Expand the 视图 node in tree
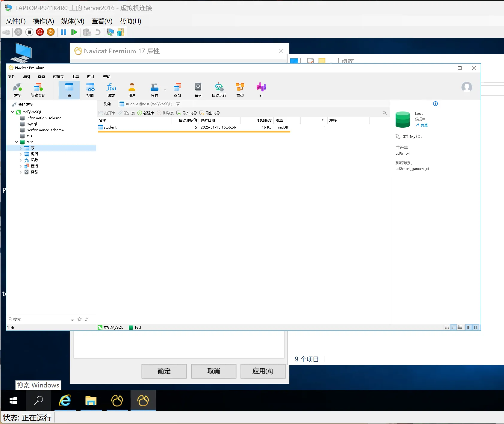This screenshot has width=504, height=424. [21, 154]
